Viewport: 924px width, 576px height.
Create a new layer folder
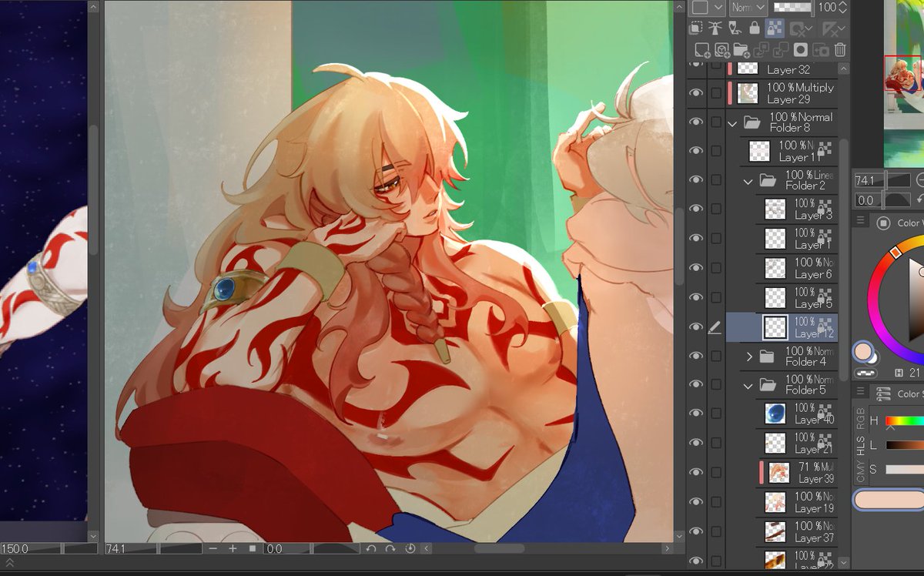point(742,50)
